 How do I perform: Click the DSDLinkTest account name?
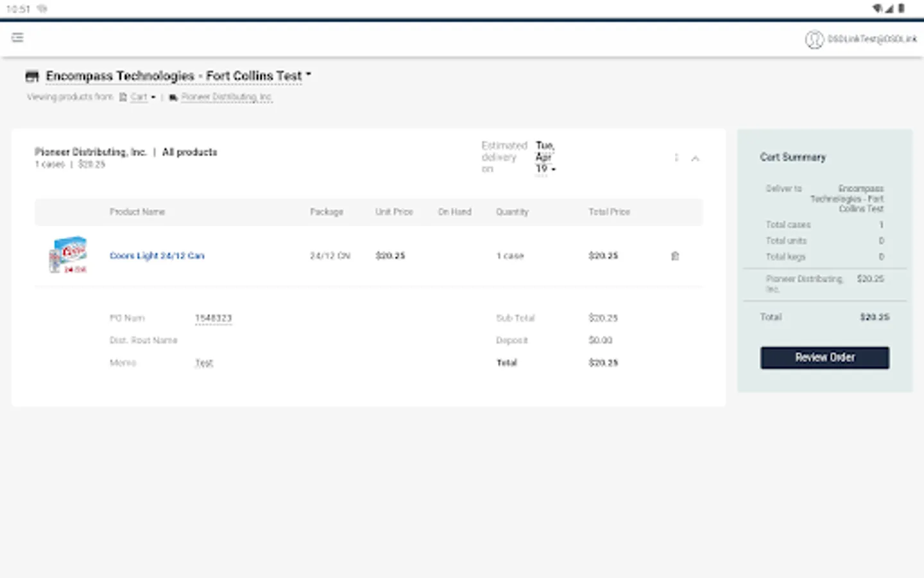pos(872,39)
